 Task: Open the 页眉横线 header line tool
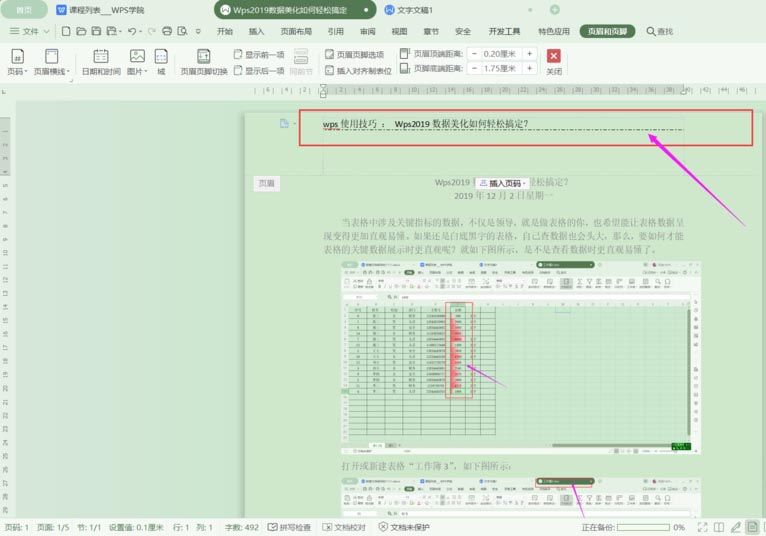pos(51,62)
